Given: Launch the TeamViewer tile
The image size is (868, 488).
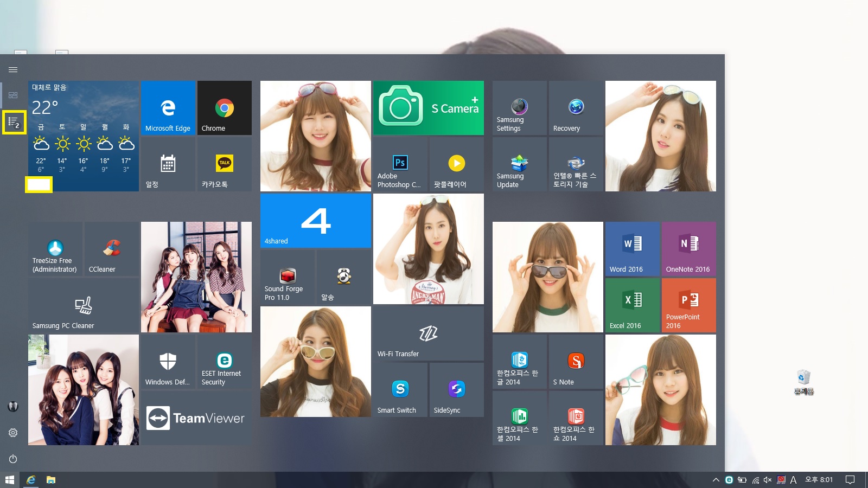Looking at the screenshot, I should (x=196, y=418).
